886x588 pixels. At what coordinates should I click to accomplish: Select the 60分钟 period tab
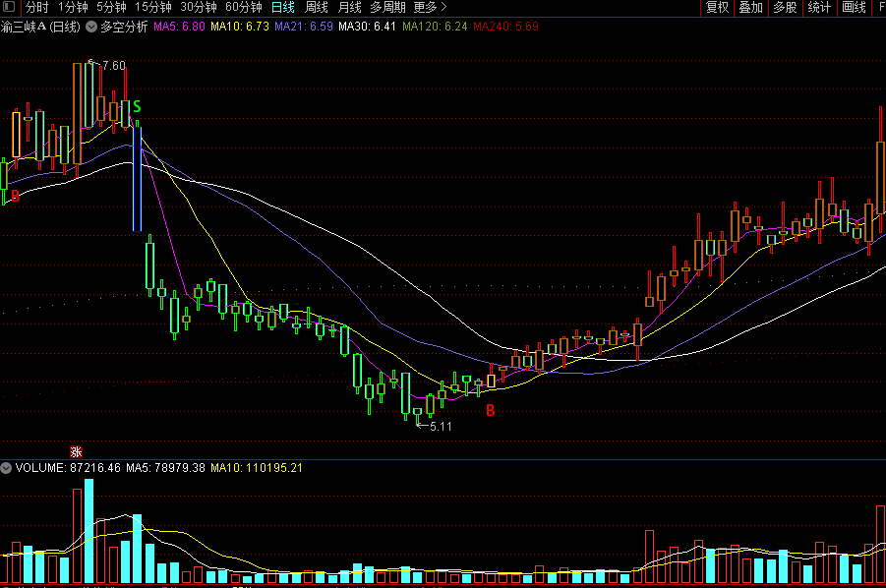click(x=244, y=7)
